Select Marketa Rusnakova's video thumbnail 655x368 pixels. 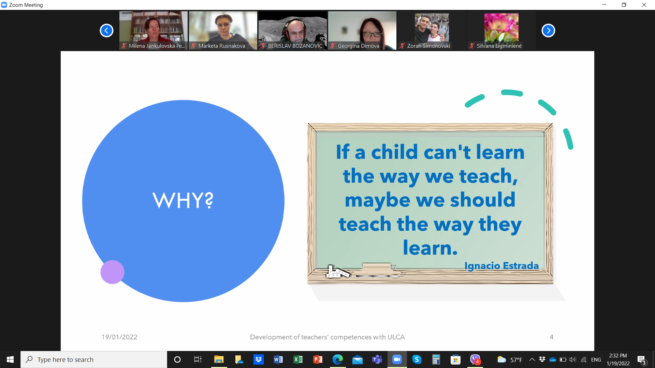click(x=223, y=30)
